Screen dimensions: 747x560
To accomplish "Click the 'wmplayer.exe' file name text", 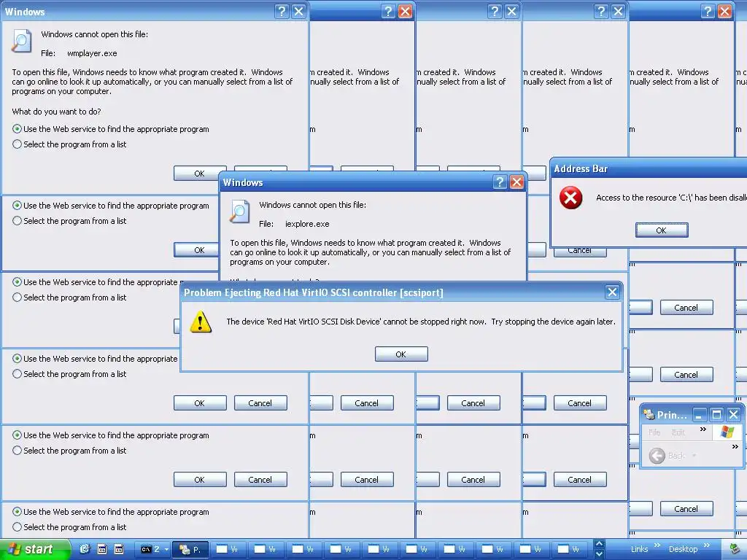I will [x=92, y=53].
